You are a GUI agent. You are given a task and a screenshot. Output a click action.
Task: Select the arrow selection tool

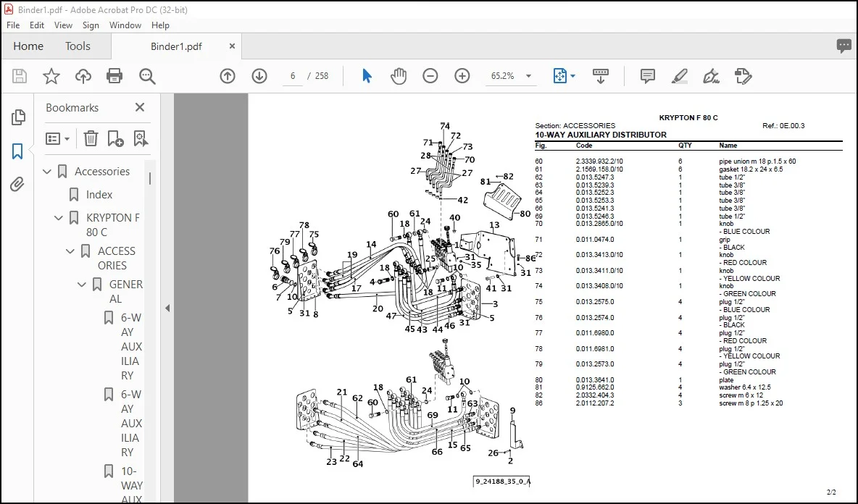[367, 76]
